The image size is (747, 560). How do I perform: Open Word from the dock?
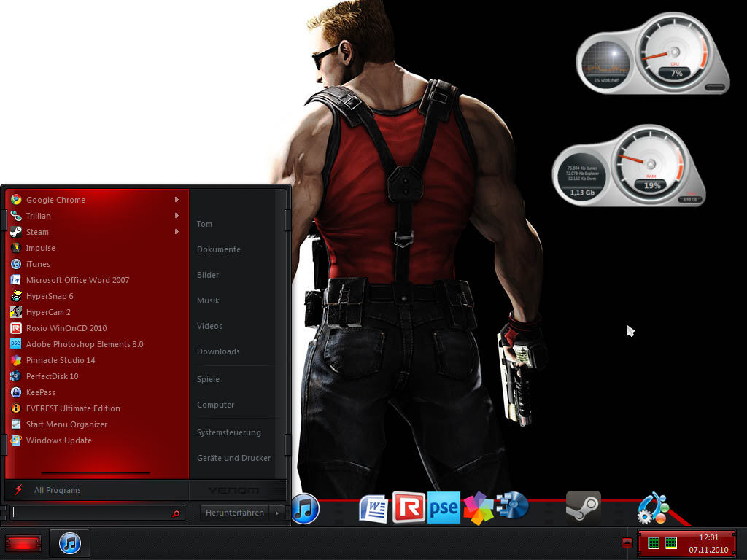373,508
